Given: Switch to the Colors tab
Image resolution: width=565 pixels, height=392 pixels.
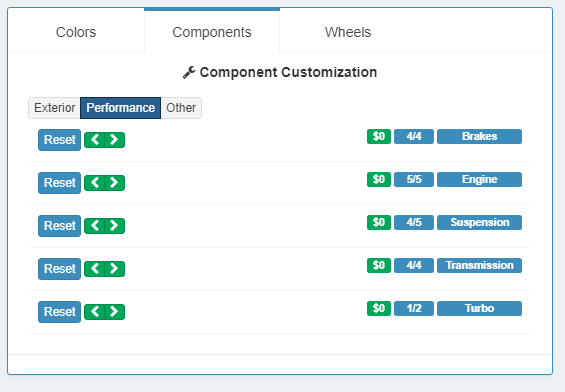Looking at the screenshot, I should (x=76, y=32).
